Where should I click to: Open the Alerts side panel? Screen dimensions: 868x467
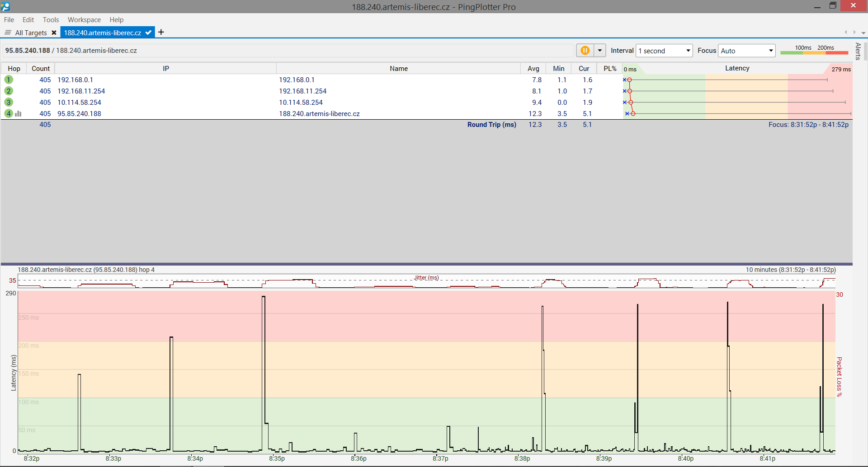coord(858,51)
